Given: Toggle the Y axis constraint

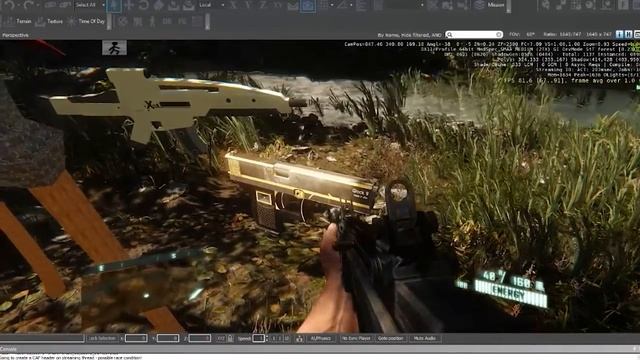Looking at the screenshot, I should [x=248, y=5].
